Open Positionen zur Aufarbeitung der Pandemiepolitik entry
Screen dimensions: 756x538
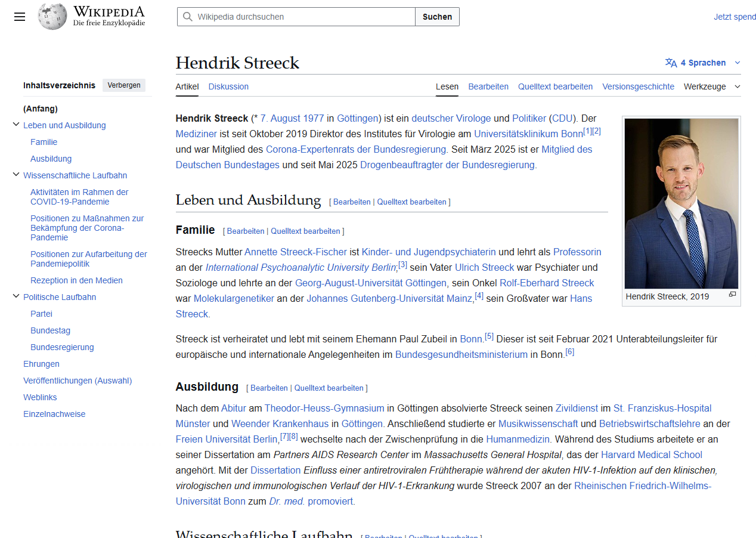tap(89, 259)
